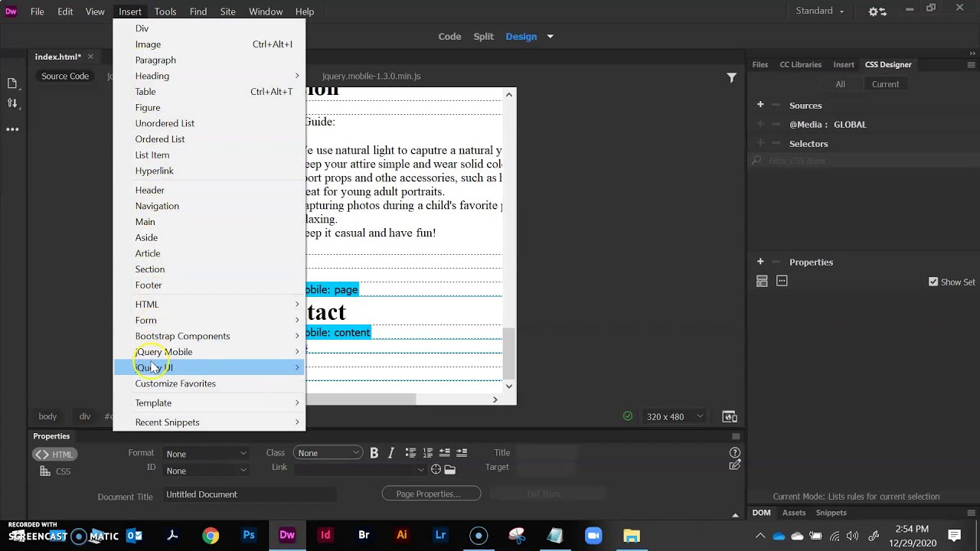Open the 320 x 480 window size dropdown
Image resolution: width=980 pixels, height=551 pixels.
coord(674,416)
